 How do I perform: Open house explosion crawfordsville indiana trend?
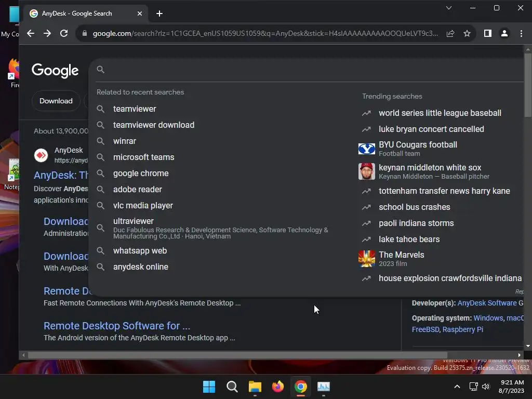[450, 278]
